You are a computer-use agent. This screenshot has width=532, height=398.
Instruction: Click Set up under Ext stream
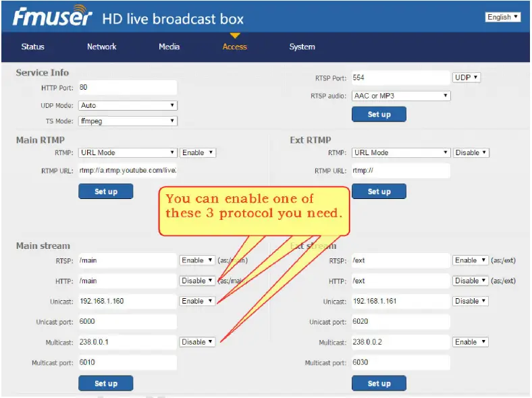pos(379,383)
